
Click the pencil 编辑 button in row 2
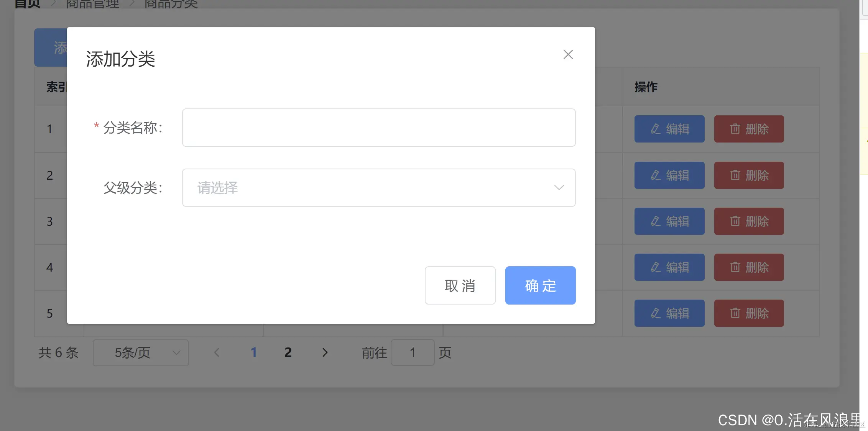(x=669, y=175)
